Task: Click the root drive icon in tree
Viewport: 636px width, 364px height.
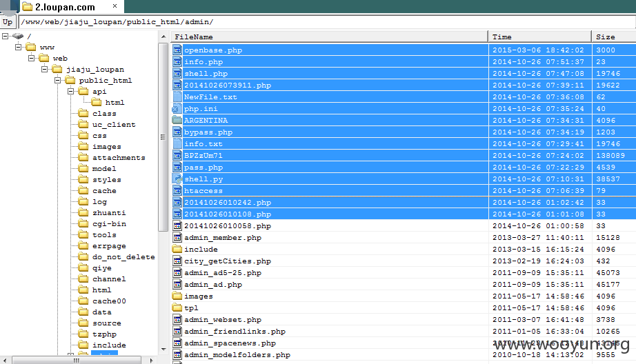Action: pos(18,36)
